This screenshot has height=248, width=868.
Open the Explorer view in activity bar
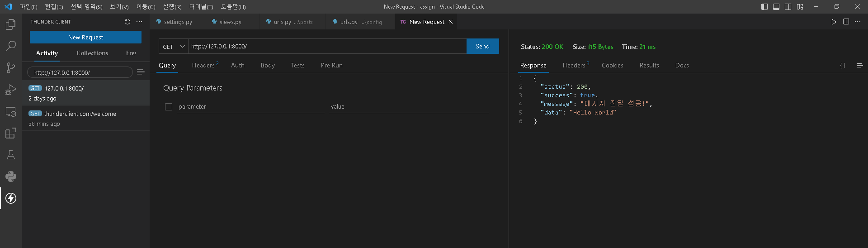11,24
